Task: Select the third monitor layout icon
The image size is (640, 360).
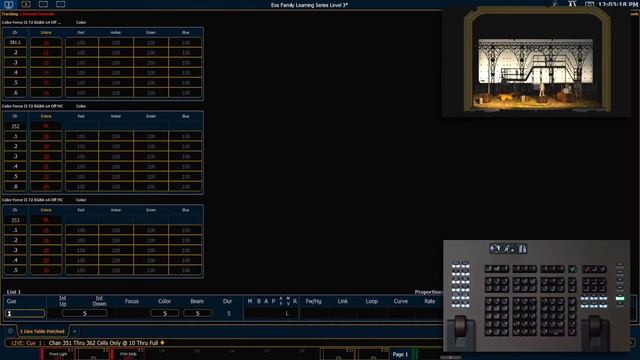Action: [x=43, y=4]
